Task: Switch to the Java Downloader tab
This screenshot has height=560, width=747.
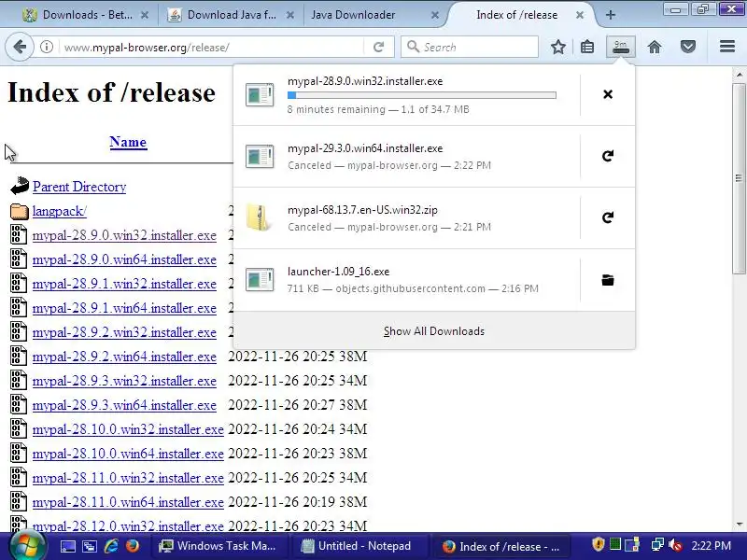Action: pyautogui.click(x=353, y=15)
